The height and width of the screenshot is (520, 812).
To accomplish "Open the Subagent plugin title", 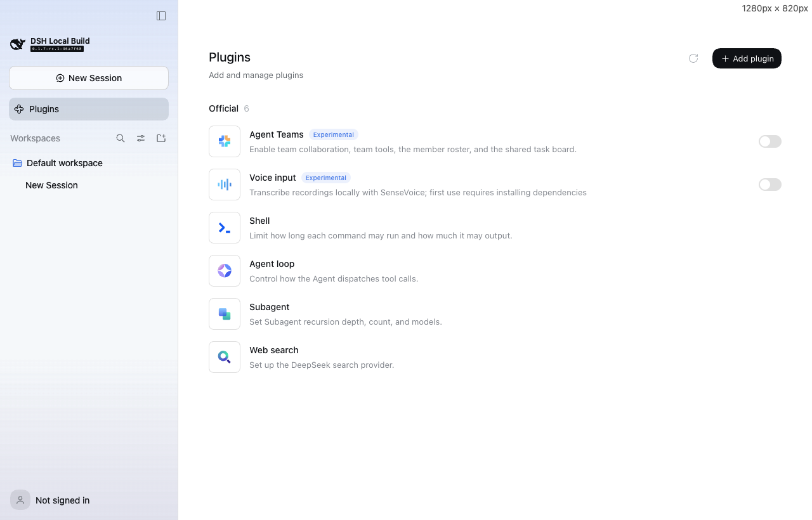I will click(269, 307).
